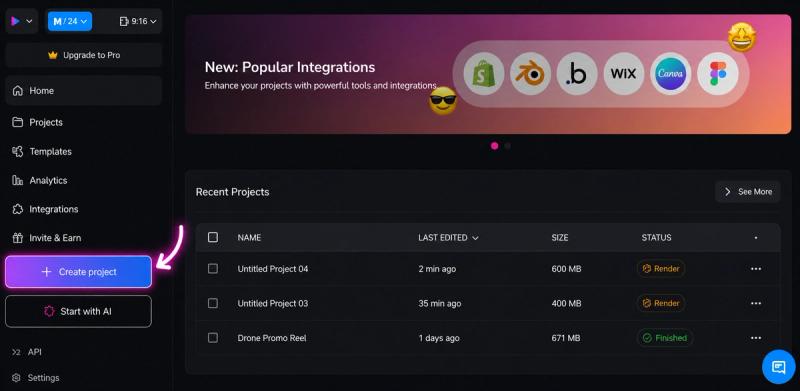Expand the M/24 workspace dropdown
This screenshot has width=800, height=391.
[70, 21]
